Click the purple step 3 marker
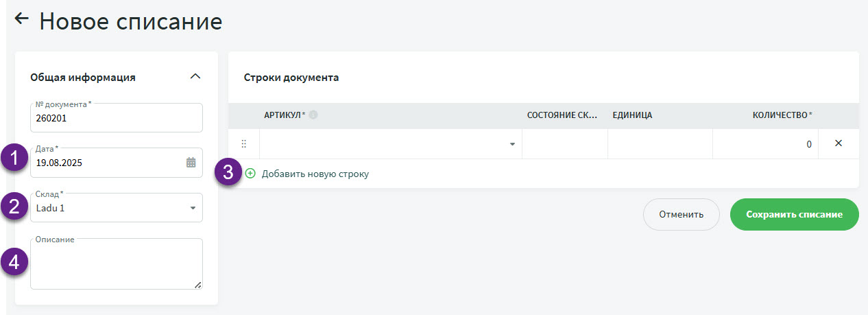 coord(228,174)
